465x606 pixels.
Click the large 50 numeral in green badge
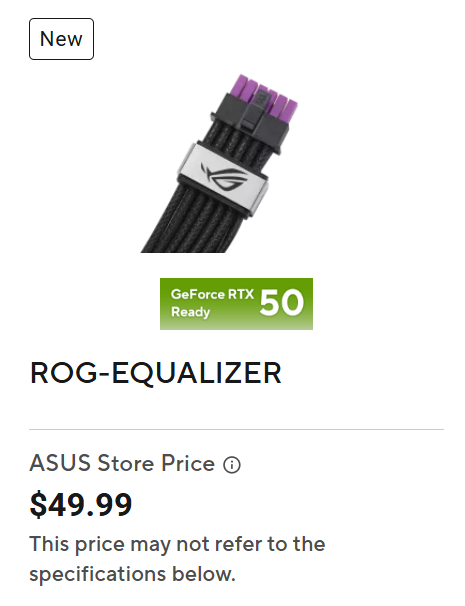pos(282,303)
